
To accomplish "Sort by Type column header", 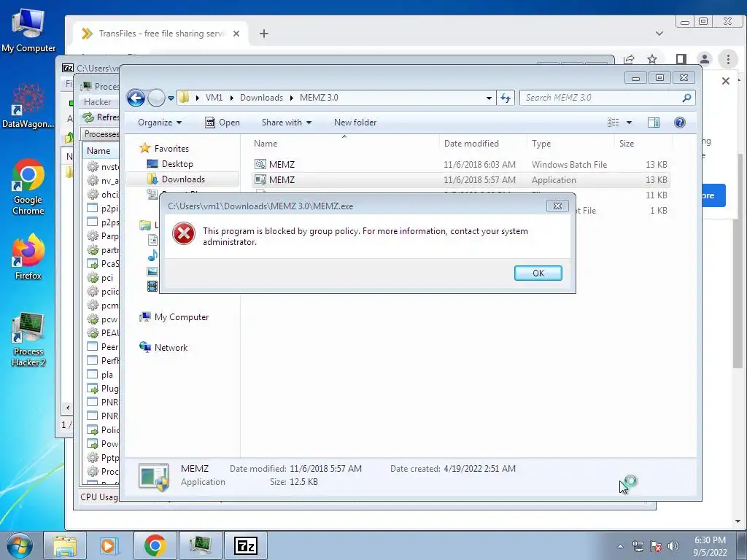I will 570,144.
